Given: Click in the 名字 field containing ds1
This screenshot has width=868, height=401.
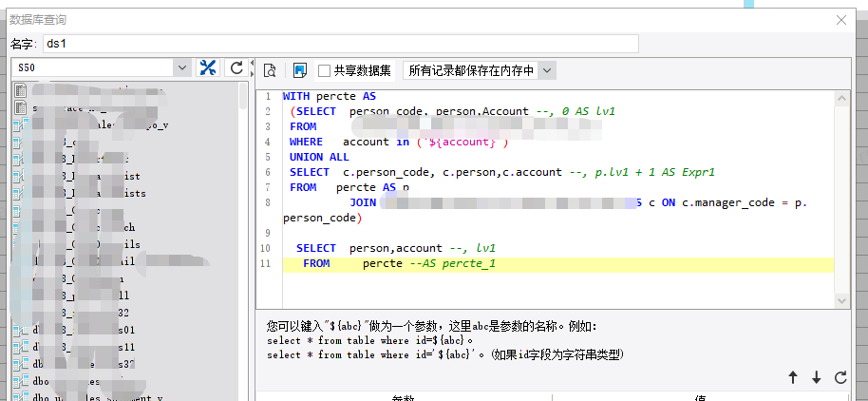Looking at the screenshot, I should tap(342, 44).
